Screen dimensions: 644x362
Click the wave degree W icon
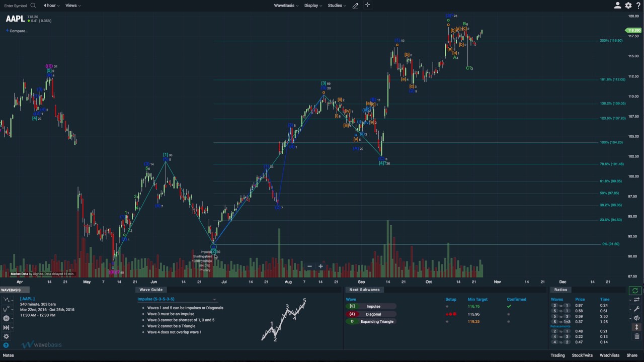tap(6, 309)
